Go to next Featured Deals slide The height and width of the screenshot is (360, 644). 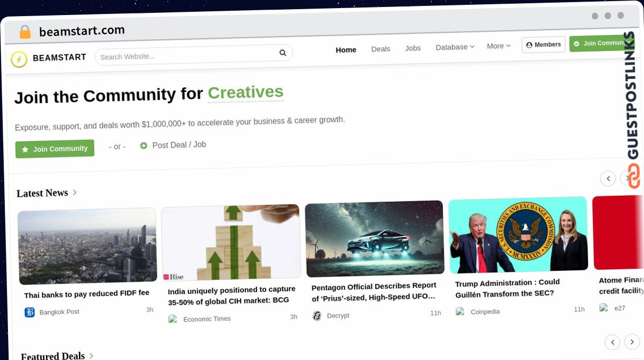coord(632,342)
